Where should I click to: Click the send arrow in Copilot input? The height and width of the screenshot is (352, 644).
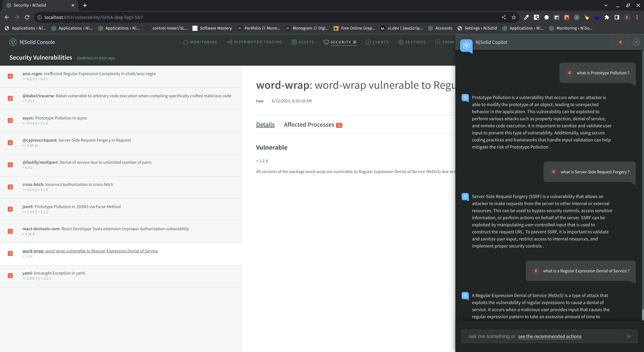click(628, 336)
